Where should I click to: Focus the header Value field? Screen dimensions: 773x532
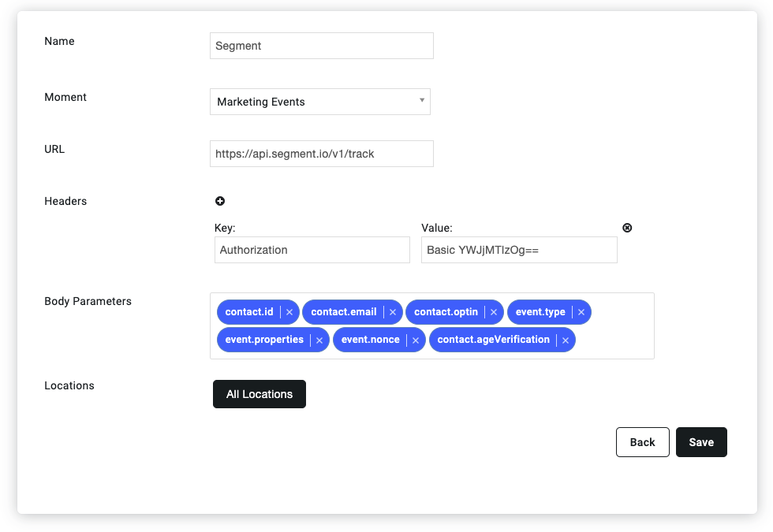click(x=519, y=250)
